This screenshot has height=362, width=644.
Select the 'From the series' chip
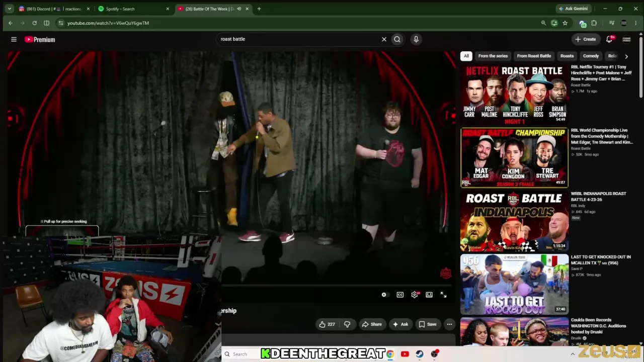pyautogui.click(x=493, y=56)
